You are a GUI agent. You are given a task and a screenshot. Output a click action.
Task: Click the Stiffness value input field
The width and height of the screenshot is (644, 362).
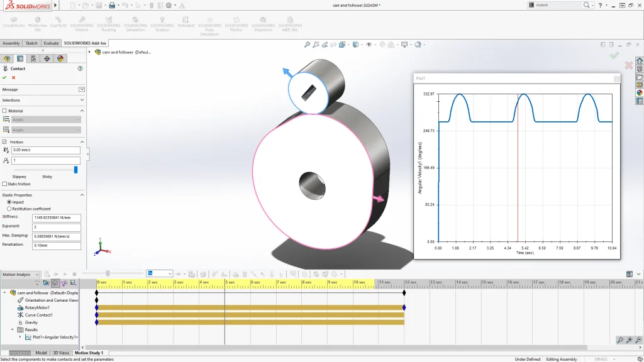coord(57,217)
